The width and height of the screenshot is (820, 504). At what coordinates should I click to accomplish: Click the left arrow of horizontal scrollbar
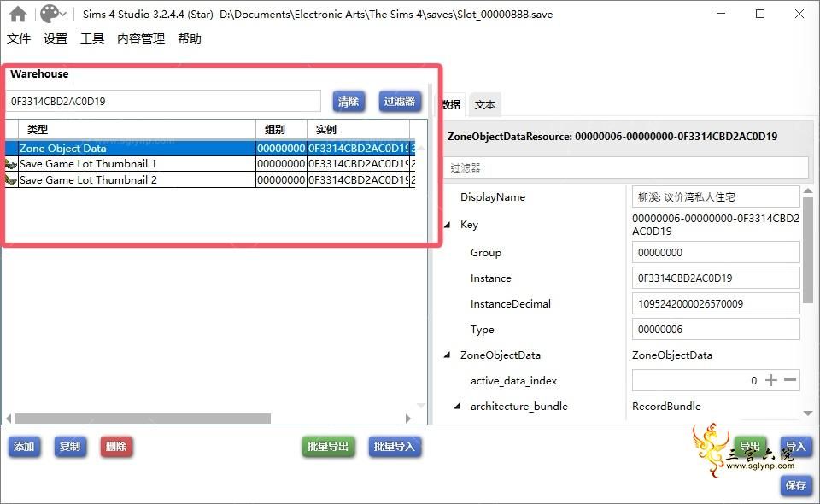click(x=9, y=419)
